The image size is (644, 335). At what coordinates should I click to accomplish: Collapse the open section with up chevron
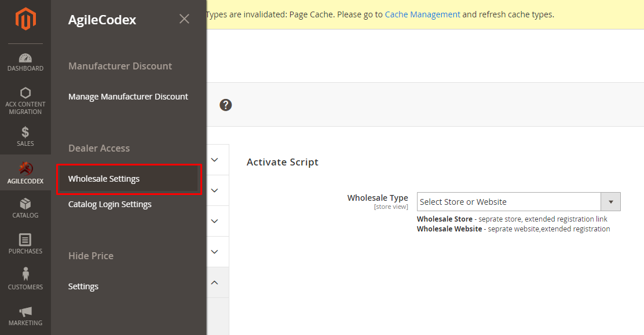click(x=214, y=282)
